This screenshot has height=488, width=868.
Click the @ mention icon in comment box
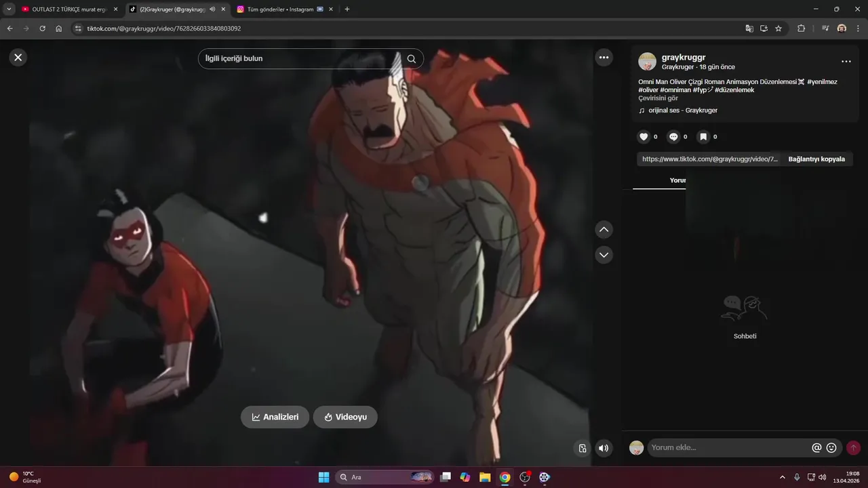pyautogui.click(x=816, y=448)
